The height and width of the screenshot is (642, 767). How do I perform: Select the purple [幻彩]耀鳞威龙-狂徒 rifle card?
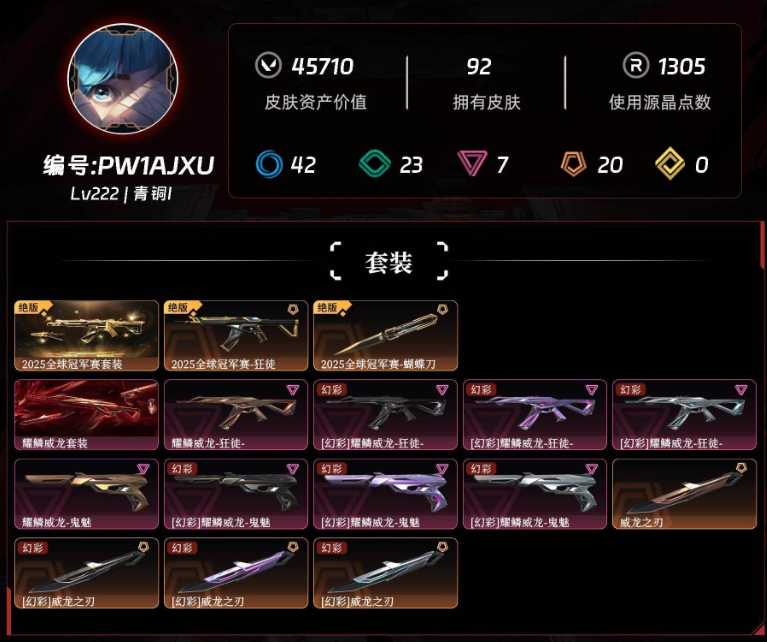tap(535, 415)
